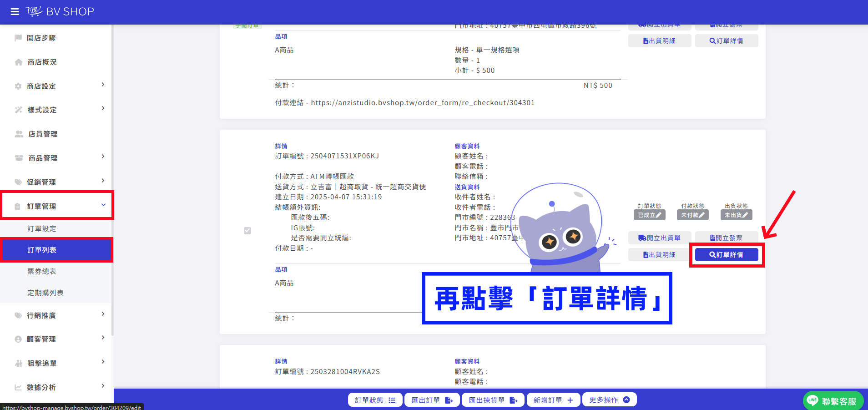
Task: Expand 樣式設定 chevron
Action: point(103,108)
